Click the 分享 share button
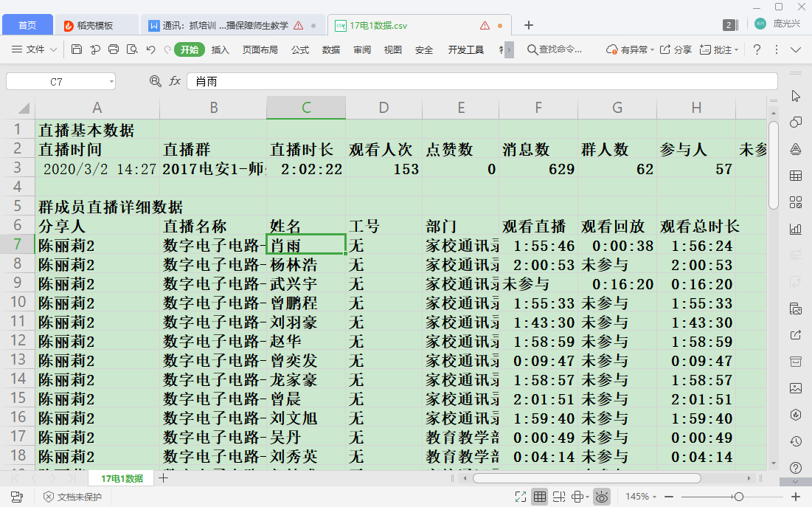The width and height of the screenshot is (812, 507). click(x=676, y=49)
